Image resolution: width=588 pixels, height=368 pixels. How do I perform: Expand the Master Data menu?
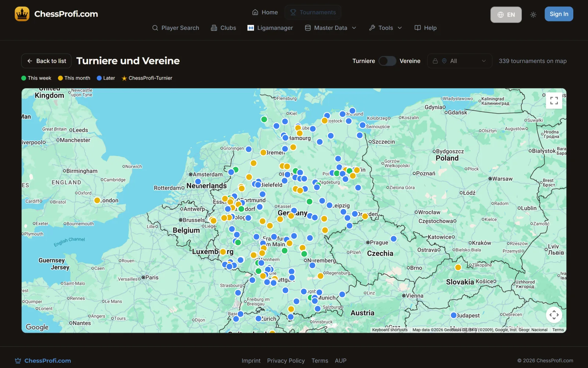pyautogui.click(x=330, y=28)
